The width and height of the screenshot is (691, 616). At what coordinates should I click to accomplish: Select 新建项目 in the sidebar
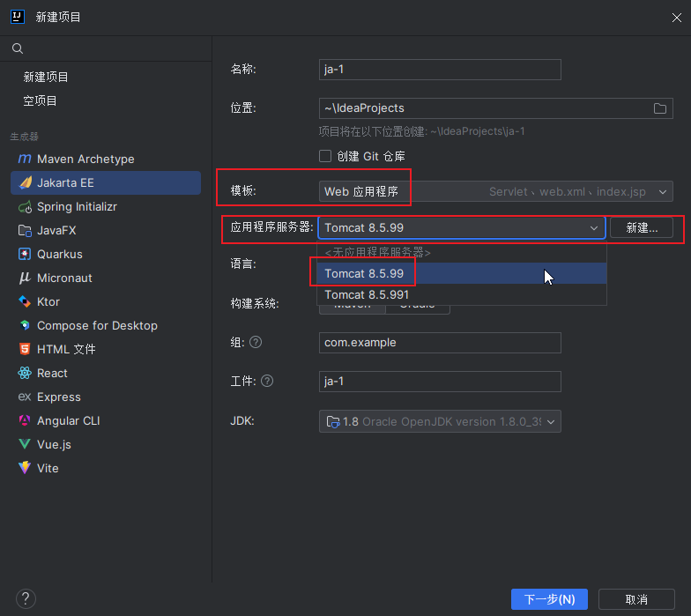[x=46, y=78]
